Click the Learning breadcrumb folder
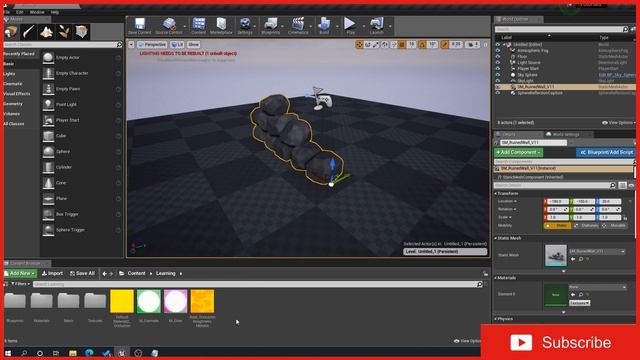Viewport: 640px width, 360px height. tap(165, 273)
